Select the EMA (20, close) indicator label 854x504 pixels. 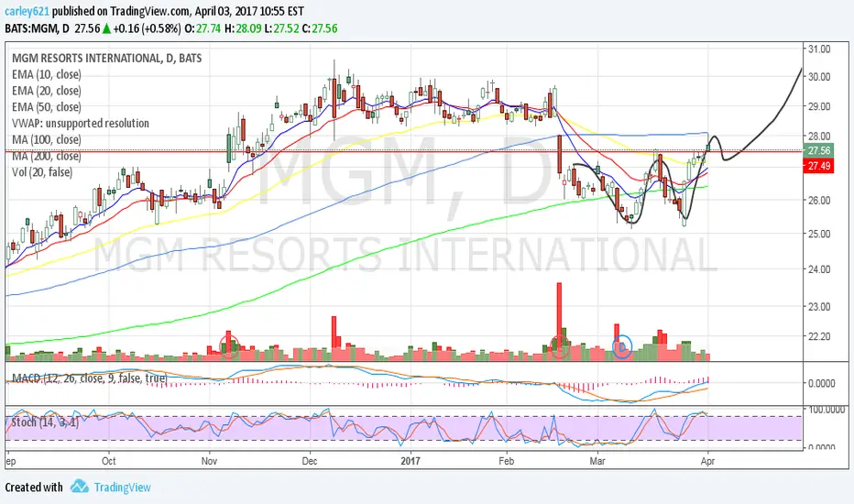[x=47, y=91]
